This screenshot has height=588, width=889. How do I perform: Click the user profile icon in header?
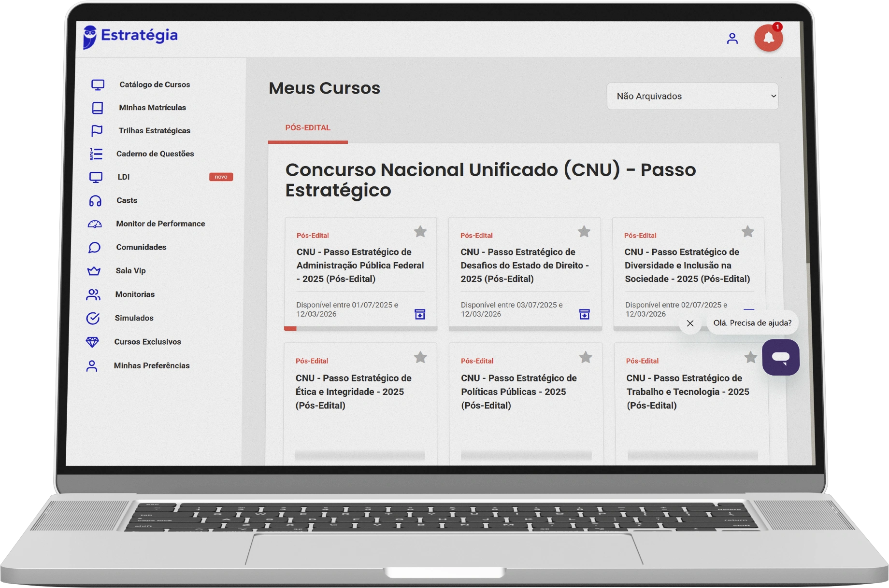coord(732,39)
